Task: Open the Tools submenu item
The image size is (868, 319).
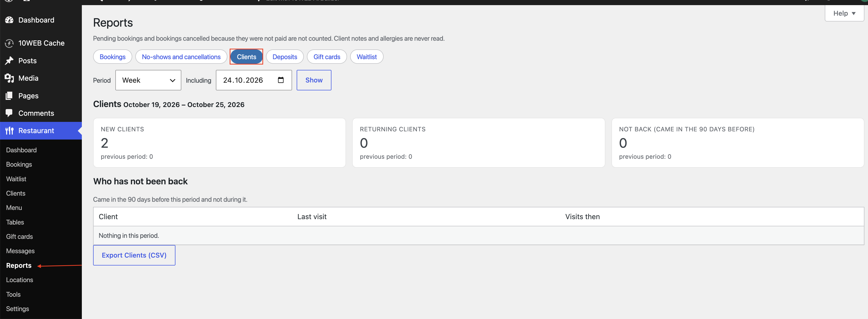Action: 13,294
